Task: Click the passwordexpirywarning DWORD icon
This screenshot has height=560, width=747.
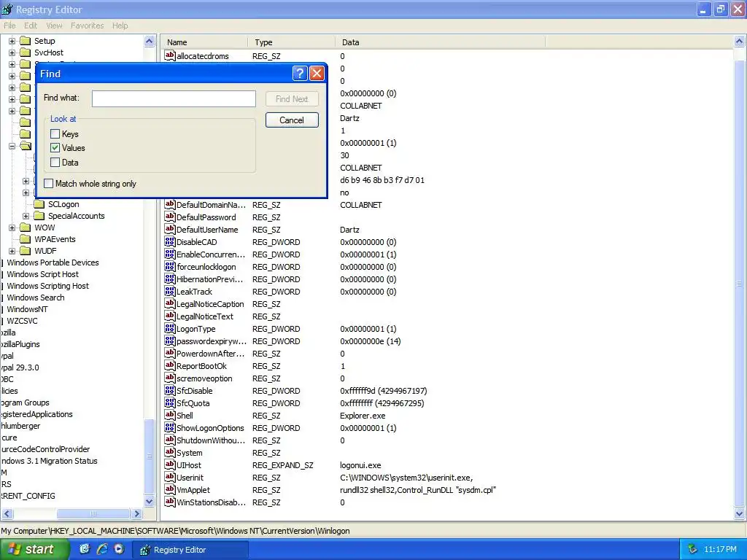Action: (x=169, y=341)
